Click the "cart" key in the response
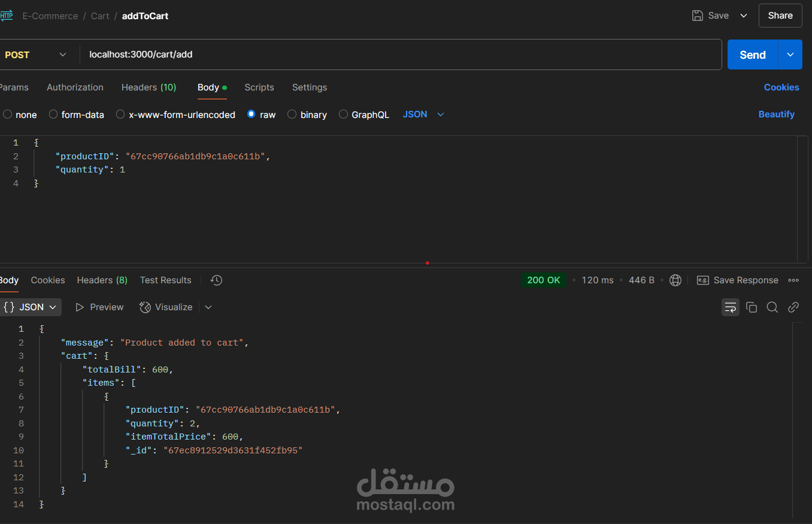Image resolution: width=812 pixels, height=524 pixels. point(77,356)
